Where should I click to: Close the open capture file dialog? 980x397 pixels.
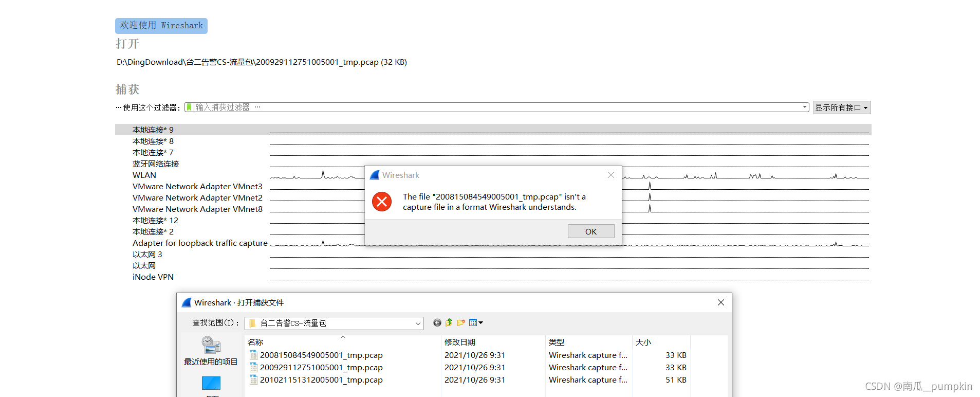point(721,302)
